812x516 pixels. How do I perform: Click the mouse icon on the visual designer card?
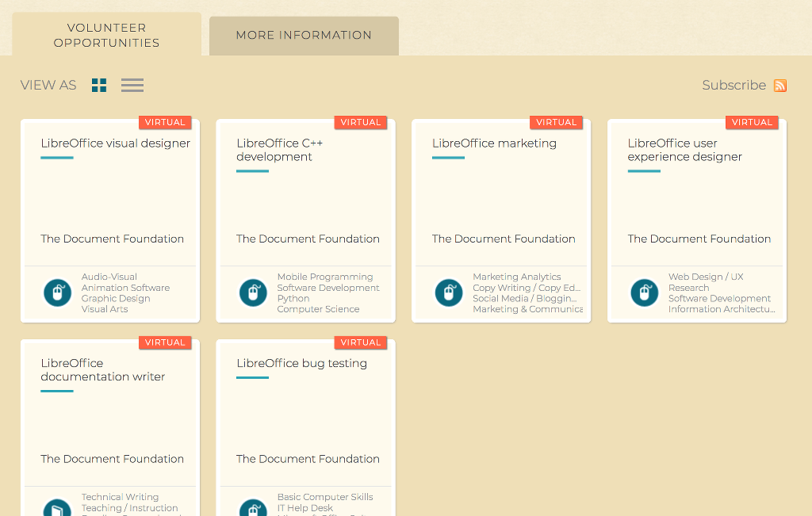tap(57, 293)
